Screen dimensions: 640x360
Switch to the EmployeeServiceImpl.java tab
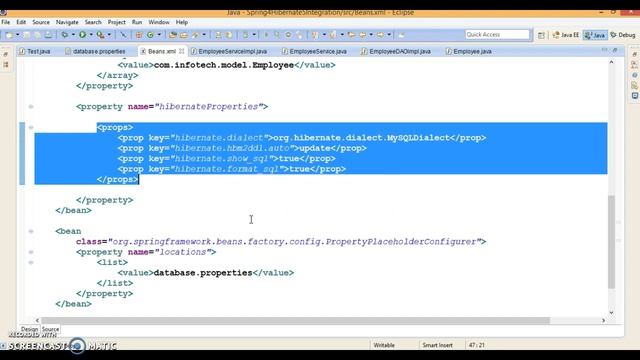tap(229, 51)
